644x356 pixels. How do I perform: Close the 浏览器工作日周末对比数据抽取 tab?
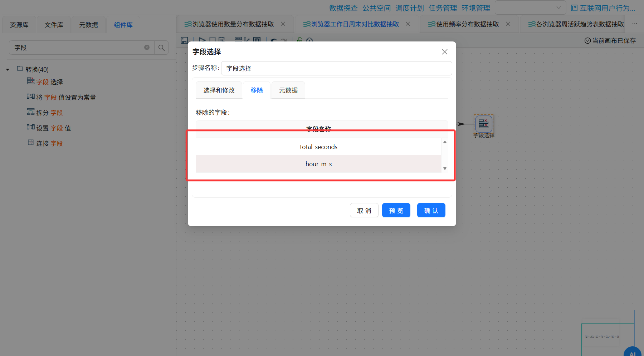(x=408, y=24)
